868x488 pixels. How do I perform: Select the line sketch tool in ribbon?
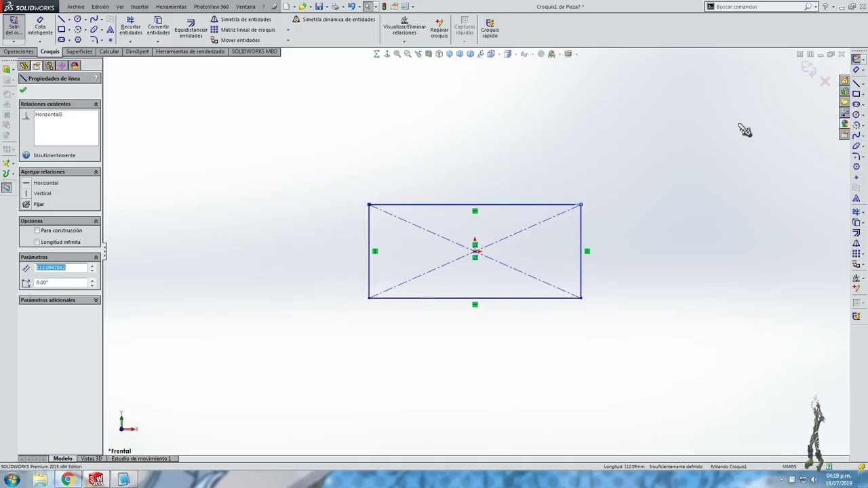62,20
